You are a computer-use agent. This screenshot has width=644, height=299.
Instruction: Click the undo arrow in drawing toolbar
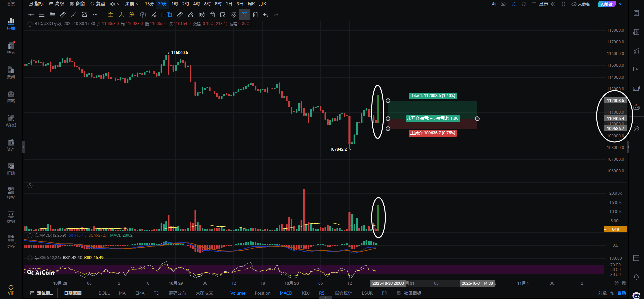(x=265, y=15)
